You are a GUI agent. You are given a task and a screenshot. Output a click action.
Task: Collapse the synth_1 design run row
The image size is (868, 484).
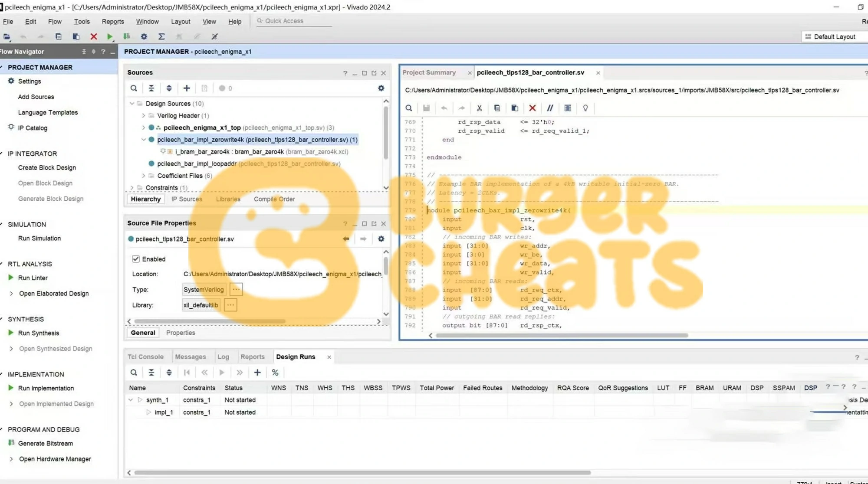click(131, 400)
